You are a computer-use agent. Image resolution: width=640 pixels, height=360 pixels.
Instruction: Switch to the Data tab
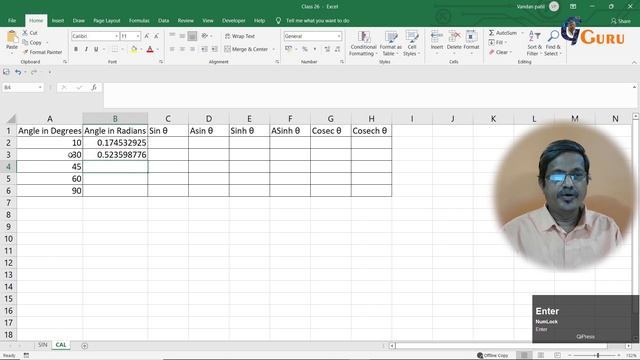click(163, 20)
